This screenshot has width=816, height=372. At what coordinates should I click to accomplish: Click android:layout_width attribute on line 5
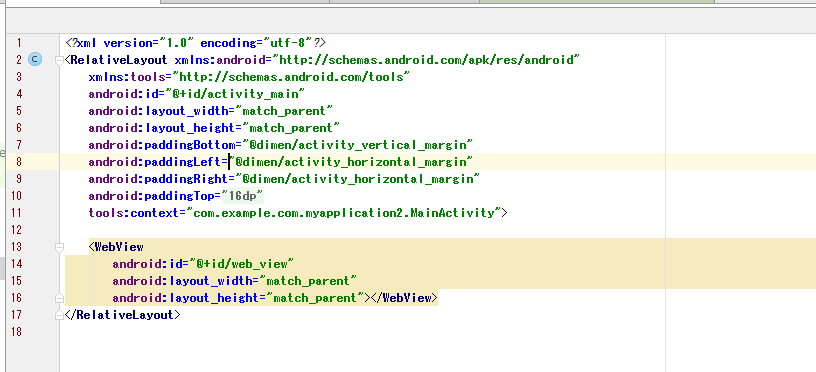[x=159, y=111]
